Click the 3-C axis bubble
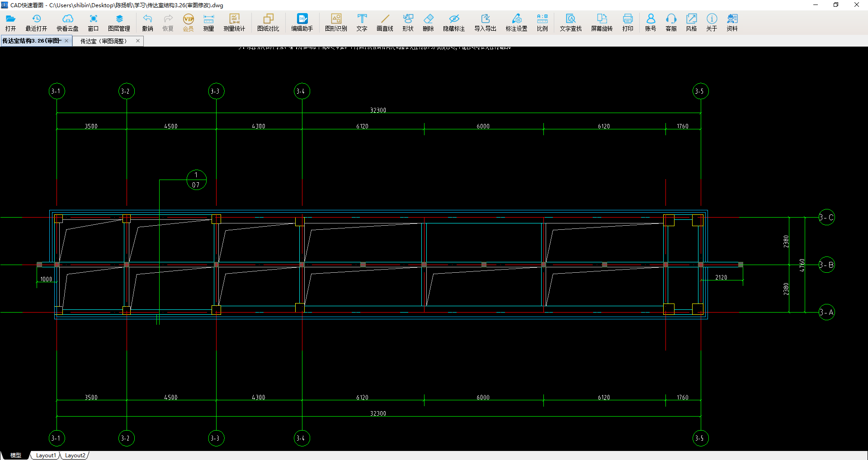The height and width of the screenshot is (460, 868). pos(826,217)
